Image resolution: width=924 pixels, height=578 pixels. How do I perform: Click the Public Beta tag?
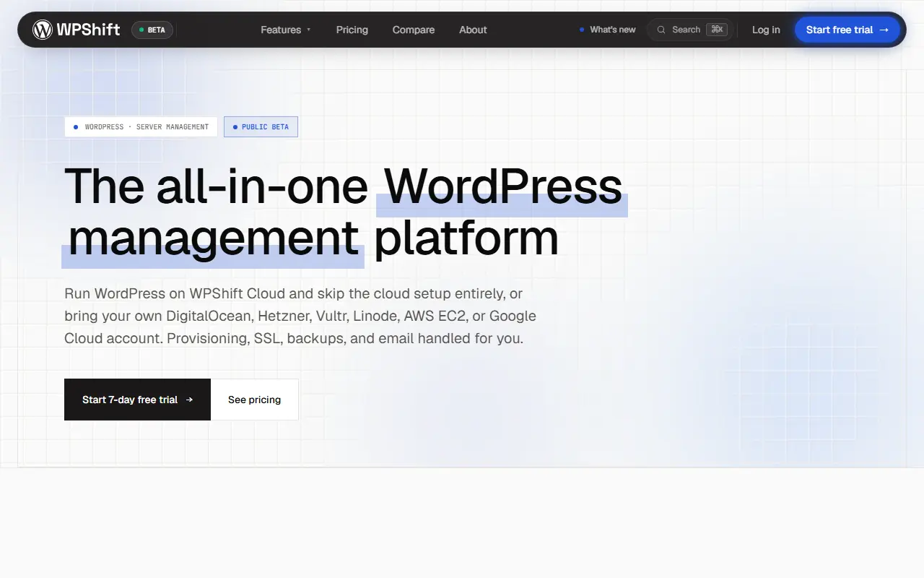[261, 127]
